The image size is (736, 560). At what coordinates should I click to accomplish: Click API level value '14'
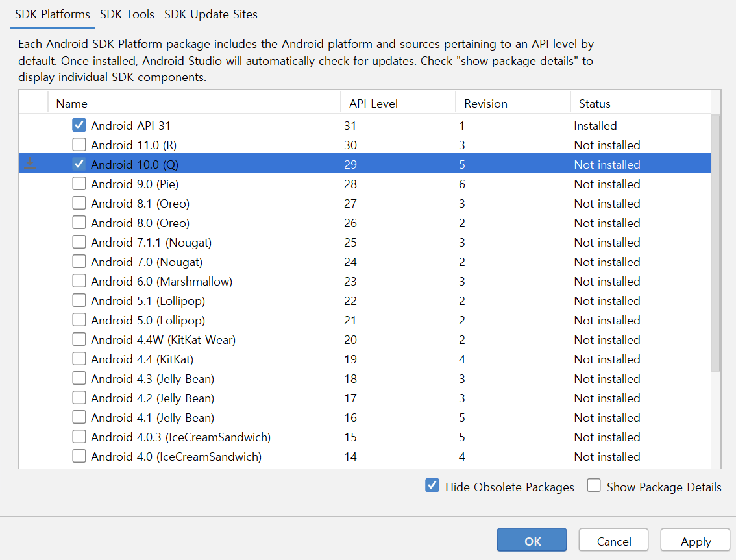click(350, 457)
